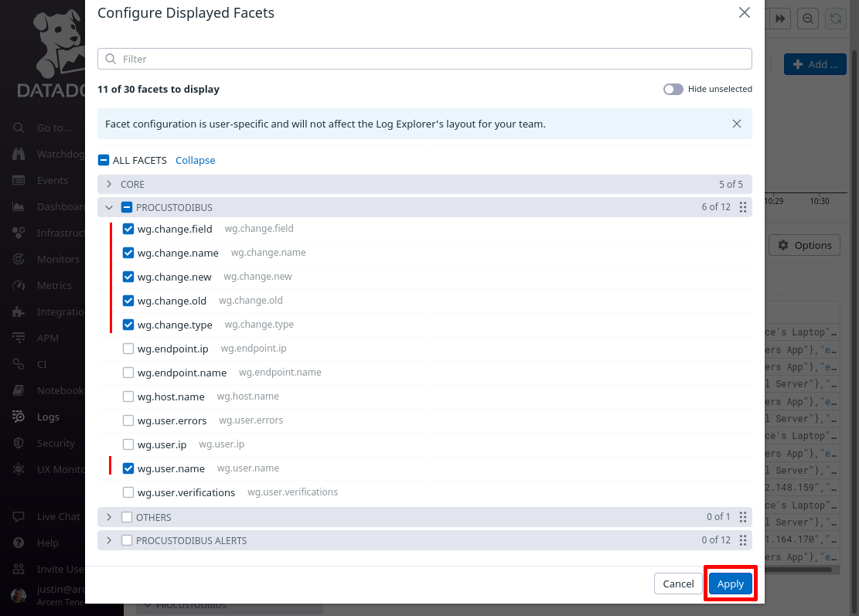Dismiss the facet configuration info banner

click(737, 124)
